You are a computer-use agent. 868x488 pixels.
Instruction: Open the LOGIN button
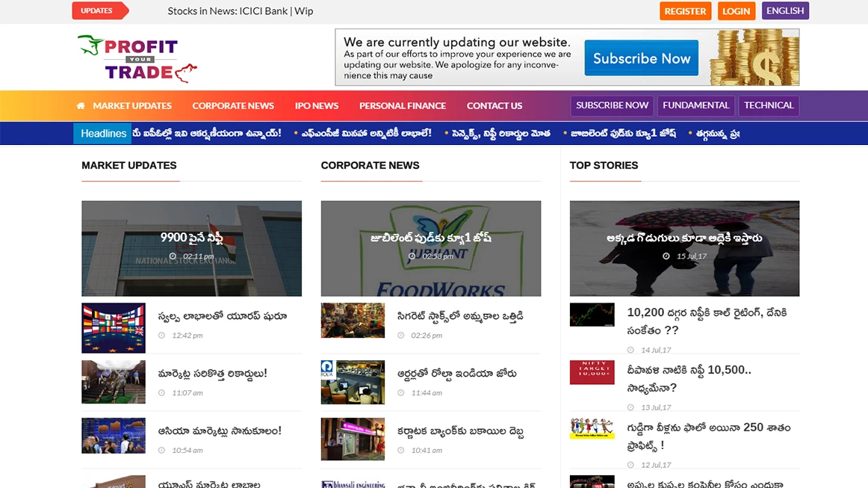737,11
